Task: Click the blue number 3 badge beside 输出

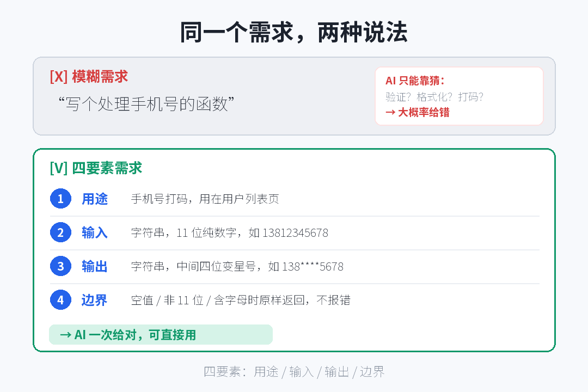Action: (60, 266)
